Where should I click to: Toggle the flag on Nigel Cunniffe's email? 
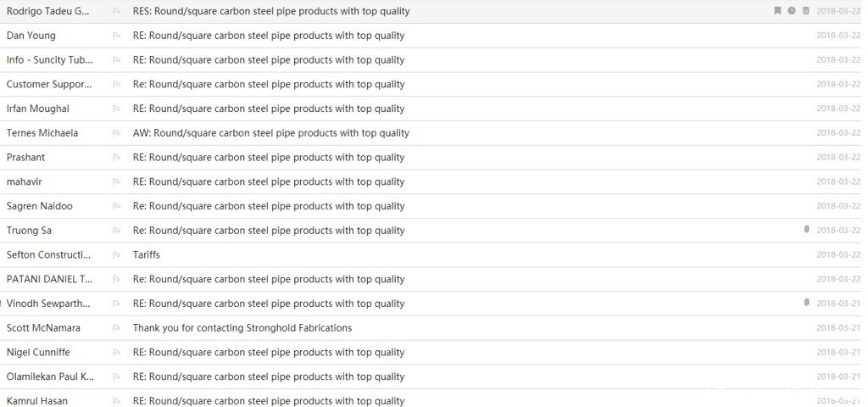(116, 352)
